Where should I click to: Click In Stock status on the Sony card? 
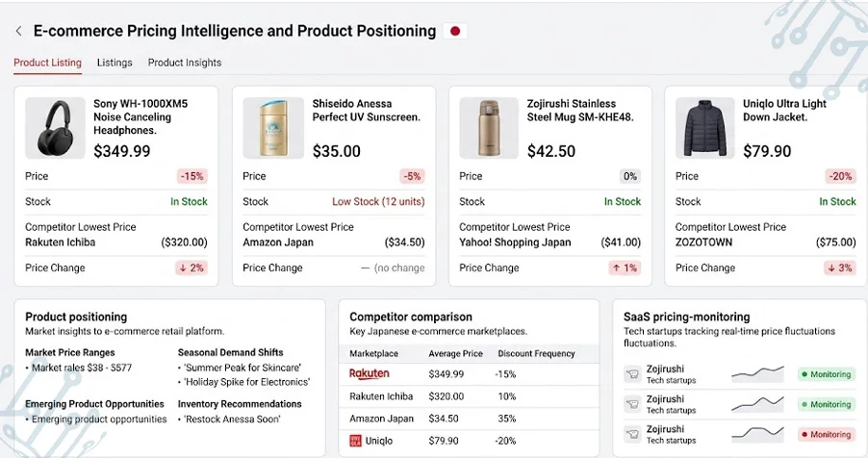coord(189,202)
